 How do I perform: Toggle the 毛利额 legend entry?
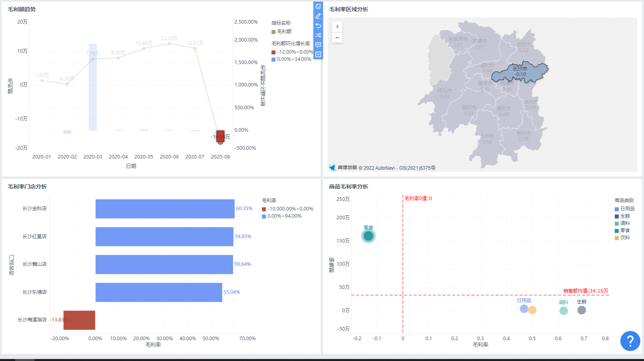(x=284, y=32)
